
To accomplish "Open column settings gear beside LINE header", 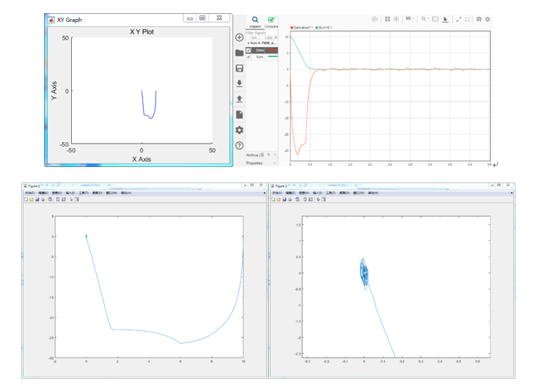I will click(x=276, y=37).
